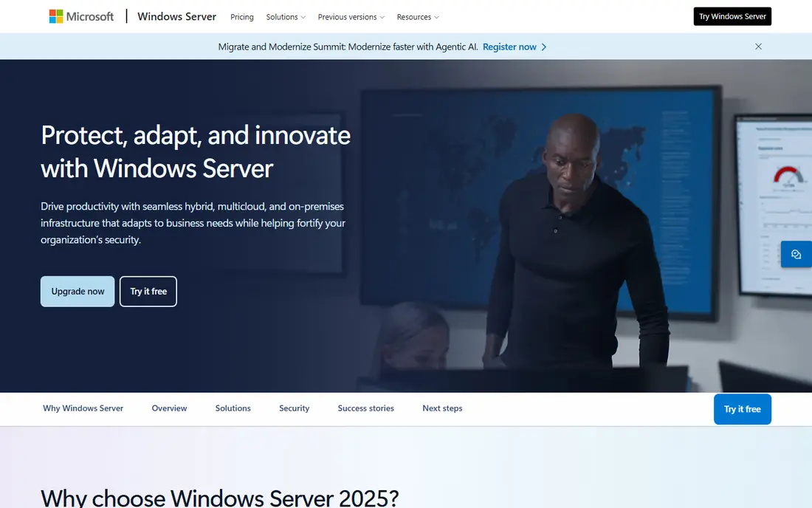Viewport: 812px width, 508px height.
Task: Click the arrow beside Register now
Action: [544, 47]
